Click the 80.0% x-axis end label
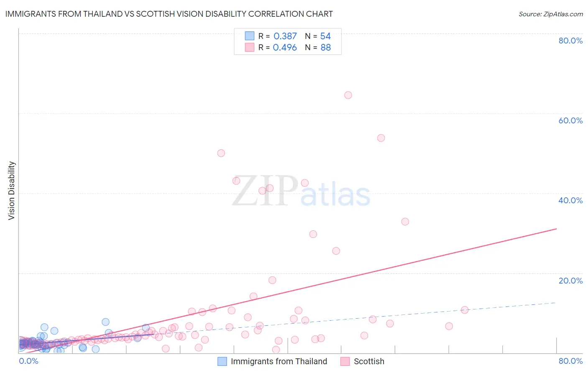The width and height of the screenshot is (588, 373). click(x=570, y=361)
